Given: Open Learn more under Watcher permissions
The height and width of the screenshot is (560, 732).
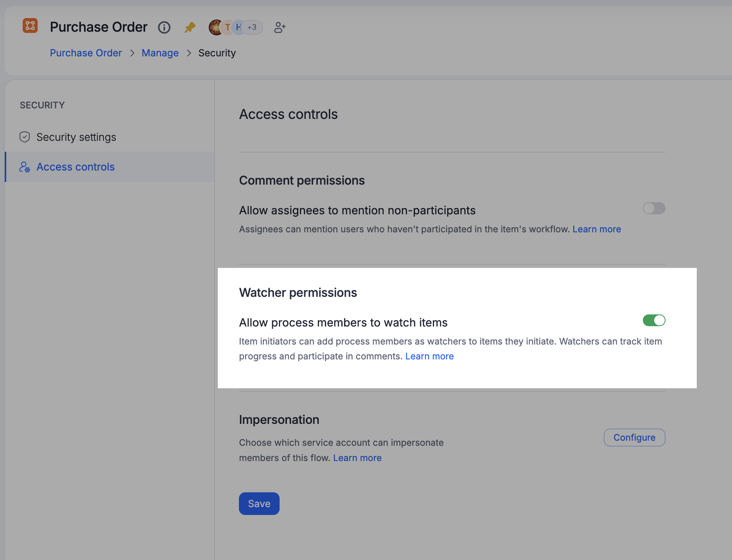Looking at the screenshot, I should (x=429, y=356).
